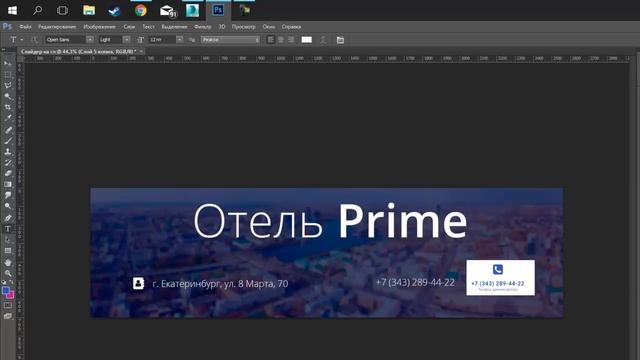Viewport: 640px width, 360px height.
Task: Open File Explorer from the taskbar
Action: coord(89,10)
